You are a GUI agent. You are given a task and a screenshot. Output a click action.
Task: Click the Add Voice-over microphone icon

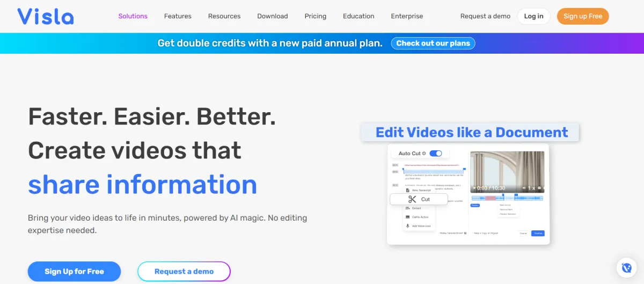click(x=408, y=226)
